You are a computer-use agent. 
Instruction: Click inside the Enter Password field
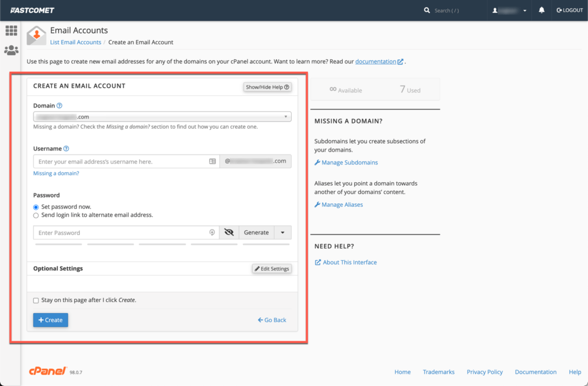coord(115,232)
